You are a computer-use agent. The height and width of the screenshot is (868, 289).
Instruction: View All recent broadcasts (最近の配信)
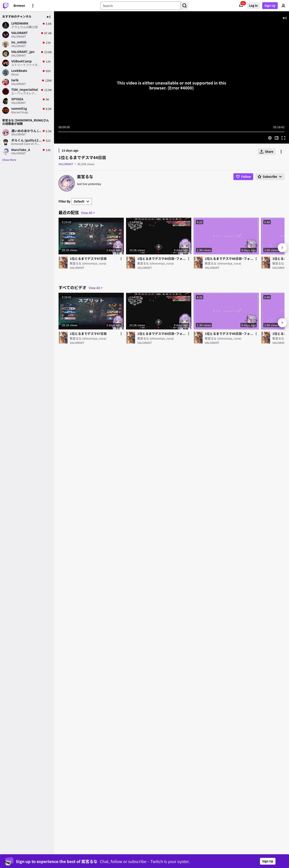(88, 213)
